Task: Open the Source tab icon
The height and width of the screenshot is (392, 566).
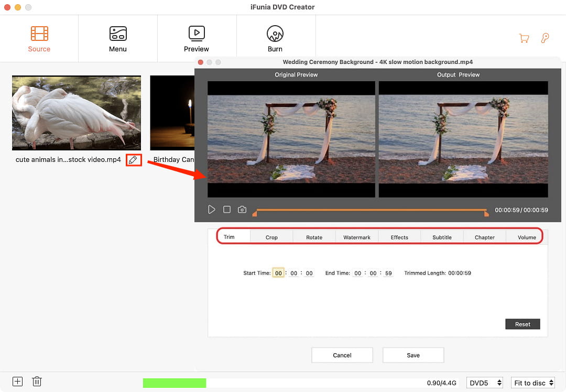Action: tap(39, 34)
